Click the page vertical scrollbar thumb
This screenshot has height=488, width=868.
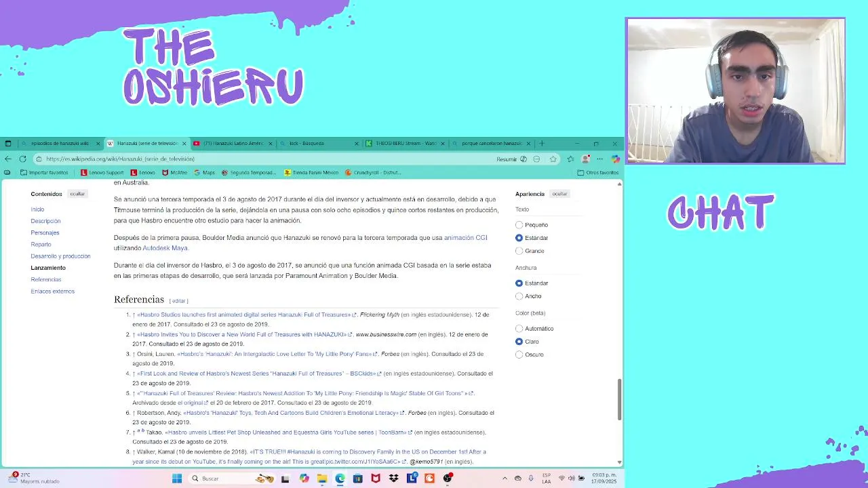(618, 400)
